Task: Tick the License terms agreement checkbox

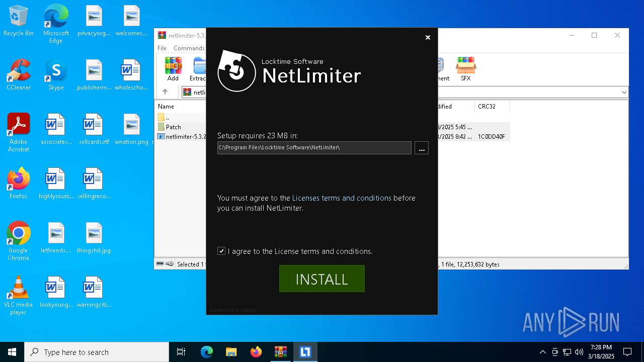Action: pyautogui.click(x=221, y=251)
